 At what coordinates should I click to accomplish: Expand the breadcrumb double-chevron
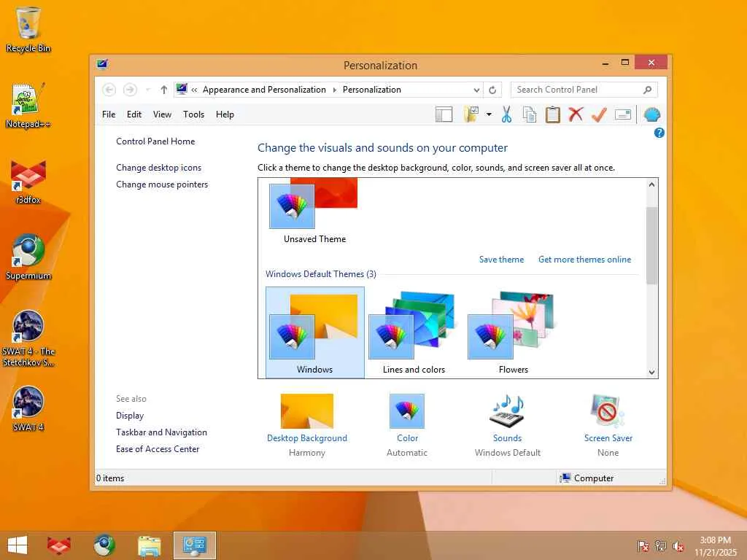194,90
